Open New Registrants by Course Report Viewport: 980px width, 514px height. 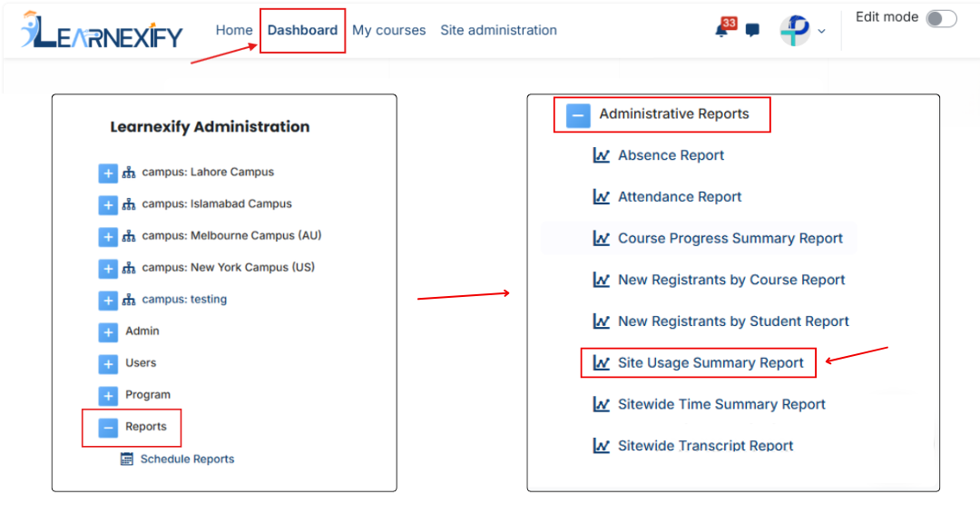tap(732, 280)
